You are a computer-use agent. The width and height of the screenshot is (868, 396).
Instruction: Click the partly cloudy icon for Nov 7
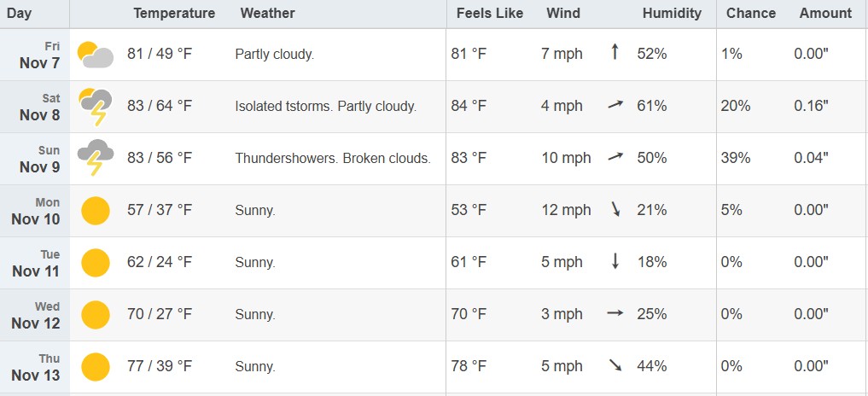click(x=95, y=55)
